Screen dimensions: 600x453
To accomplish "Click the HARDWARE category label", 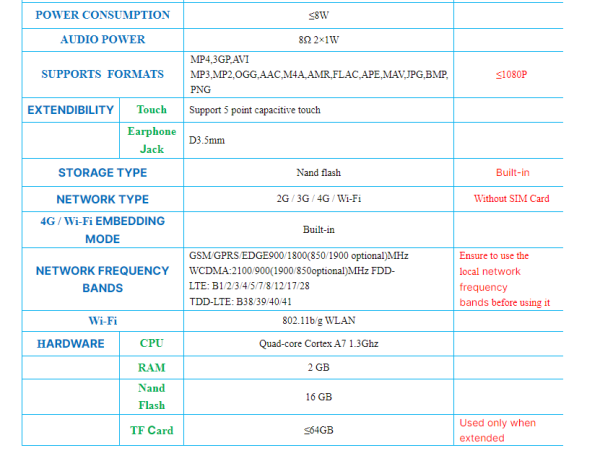I will (70, 344).
